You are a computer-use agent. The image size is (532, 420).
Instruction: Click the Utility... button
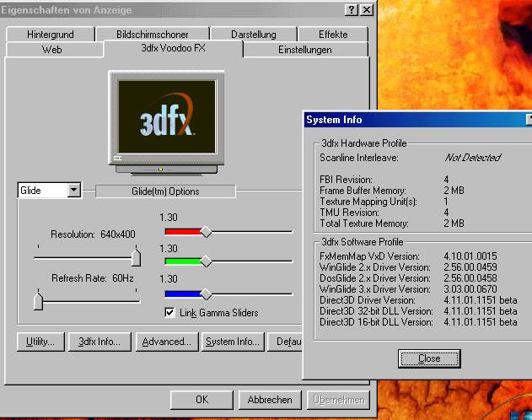(40, 342)
